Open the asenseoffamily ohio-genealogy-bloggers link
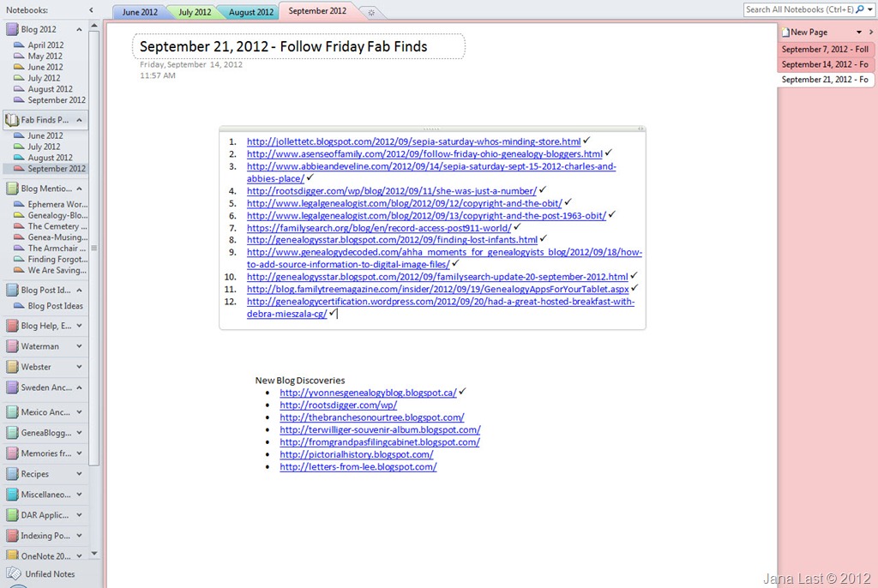 click(x=424, y=154)
